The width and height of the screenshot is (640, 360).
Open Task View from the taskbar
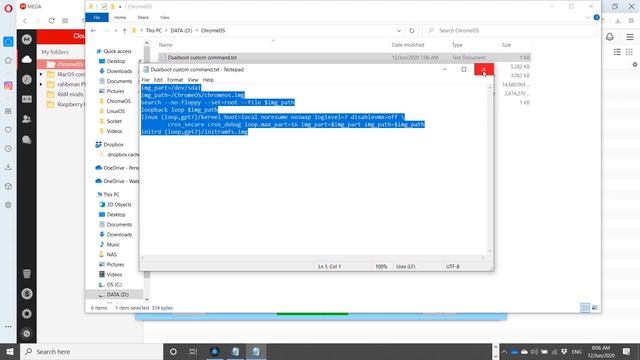tap(193, 351)
